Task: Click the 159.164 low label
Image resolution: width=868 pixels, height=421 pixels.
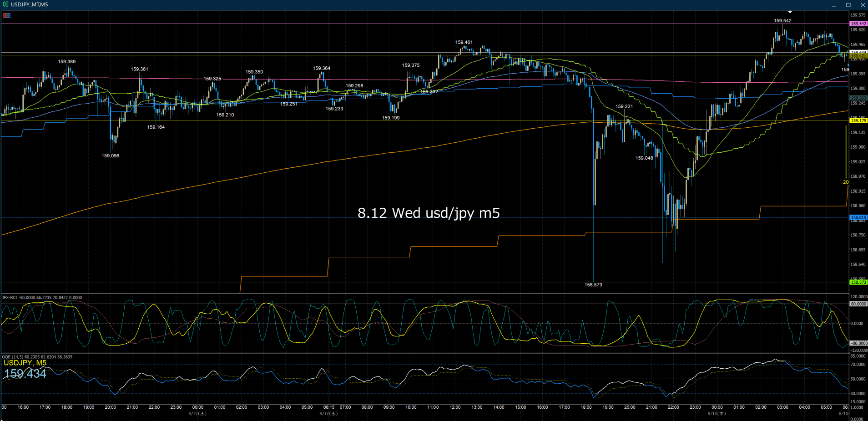Action: click(156, 127)
